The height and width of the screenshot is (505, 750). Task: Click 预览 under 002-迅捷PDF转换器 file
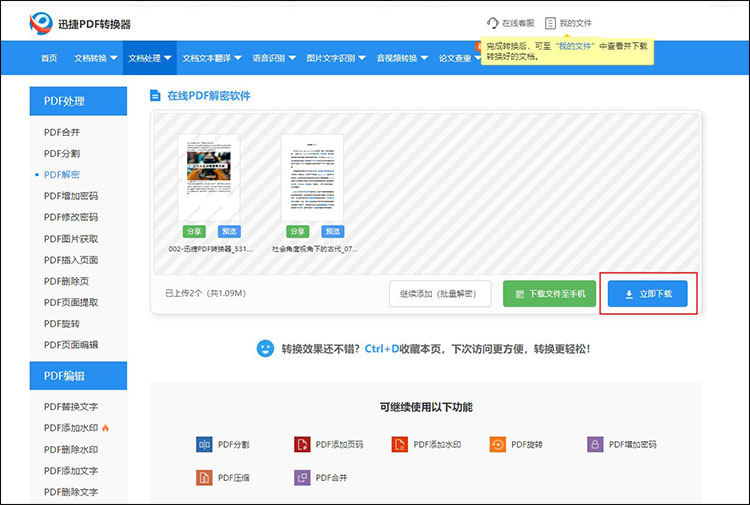coord(229,231)
